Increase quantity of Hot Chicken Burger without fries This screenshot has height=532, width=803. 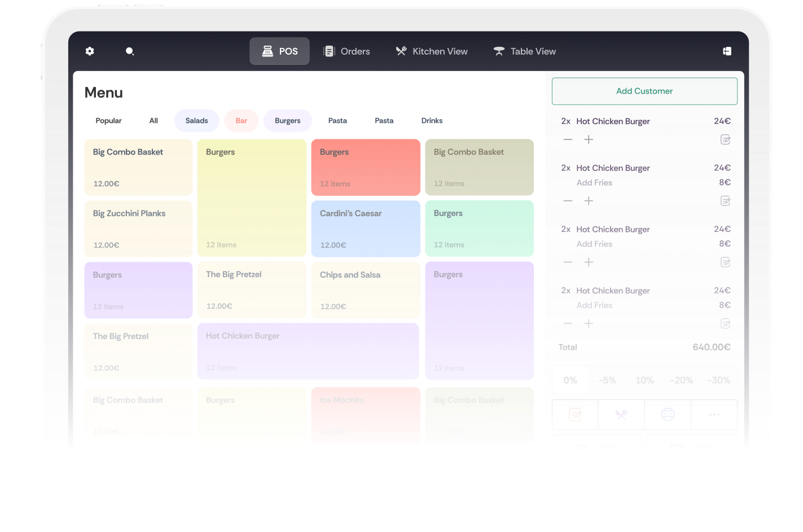point(589,139)
